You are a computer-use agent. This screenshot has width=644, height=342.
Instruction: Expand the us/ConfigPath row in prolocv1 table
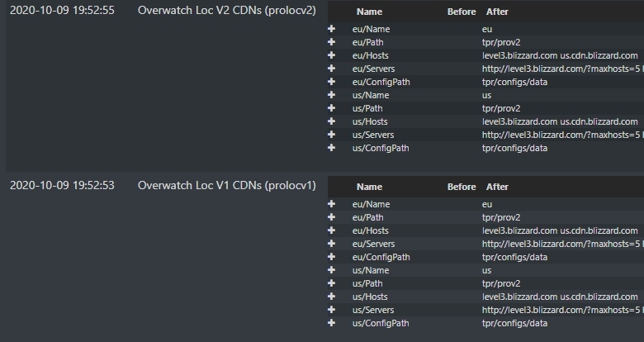tap(332, 323)
